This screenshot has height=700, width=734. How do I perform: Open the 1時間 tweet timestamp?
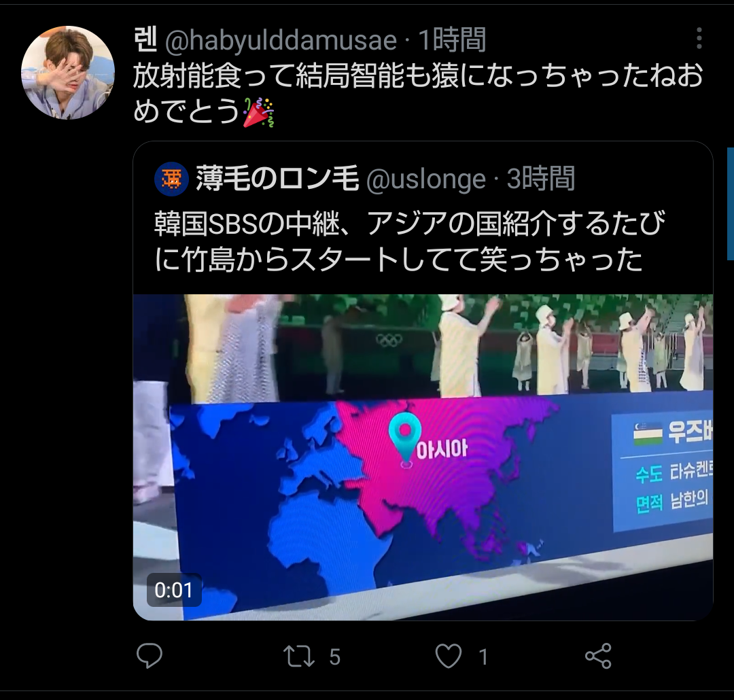click(452, 40)
